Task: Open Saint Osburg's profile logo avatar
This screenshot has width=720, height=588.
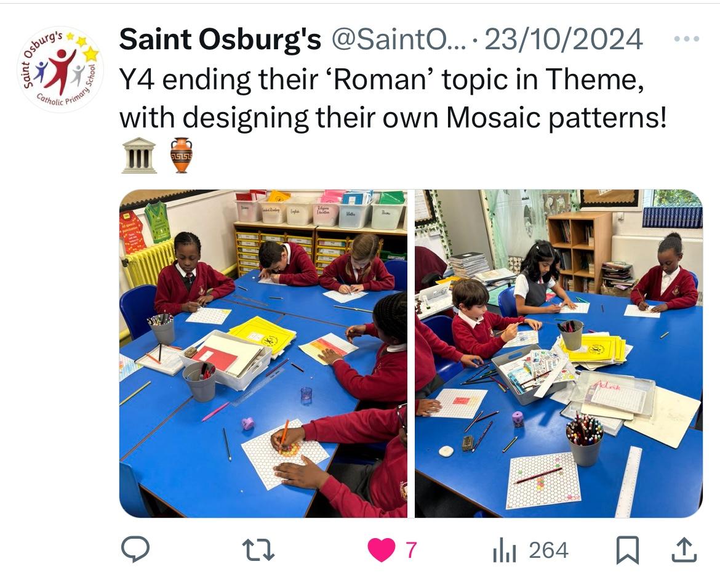Action: coord(60,69)
